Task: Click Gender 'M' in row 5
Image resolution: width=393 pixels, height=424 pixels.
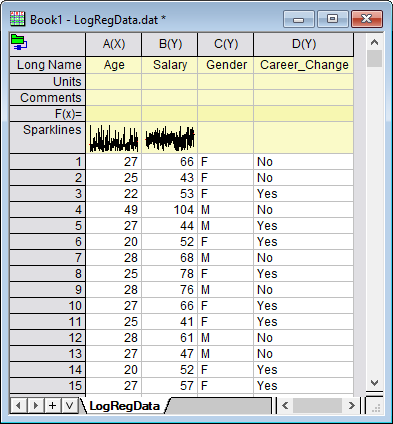Action: pos(226,226)
